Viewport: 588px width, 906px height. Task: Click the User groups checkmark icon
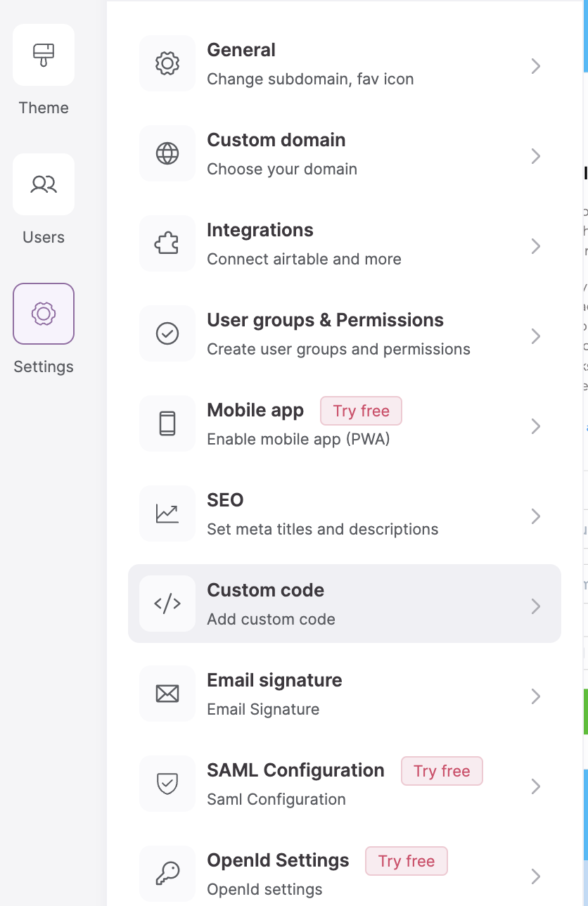167,333
